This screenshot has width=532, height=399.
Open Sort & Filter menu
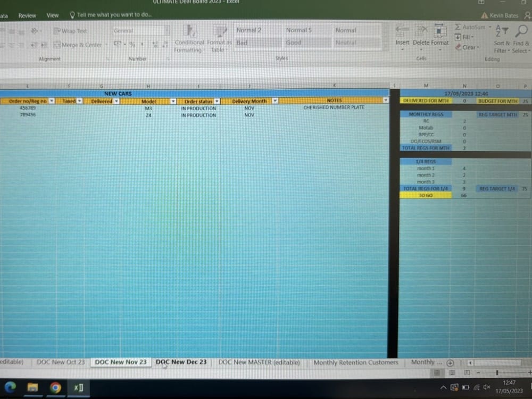[502, 39]
